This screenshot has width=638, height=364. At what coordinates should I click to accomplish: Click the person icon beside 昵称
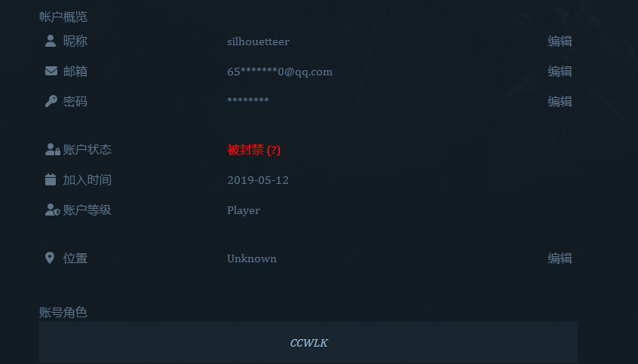point(51,41)
